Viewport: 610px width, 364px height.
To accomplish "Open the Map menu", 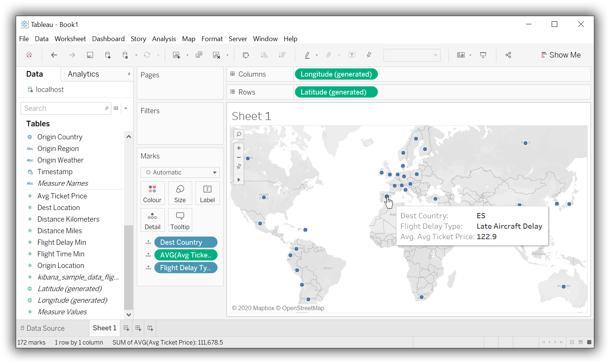I will [188, 38].
